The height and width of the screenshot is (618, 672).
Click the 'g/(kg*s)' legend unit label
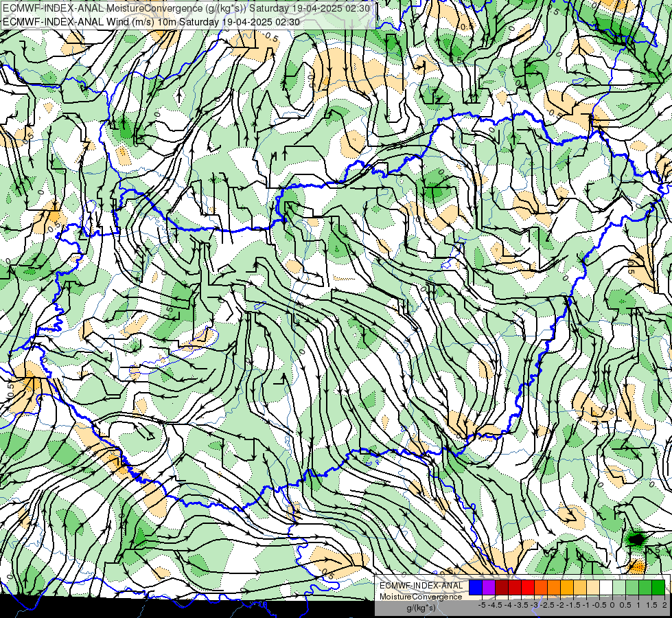(x=421, y=608)
